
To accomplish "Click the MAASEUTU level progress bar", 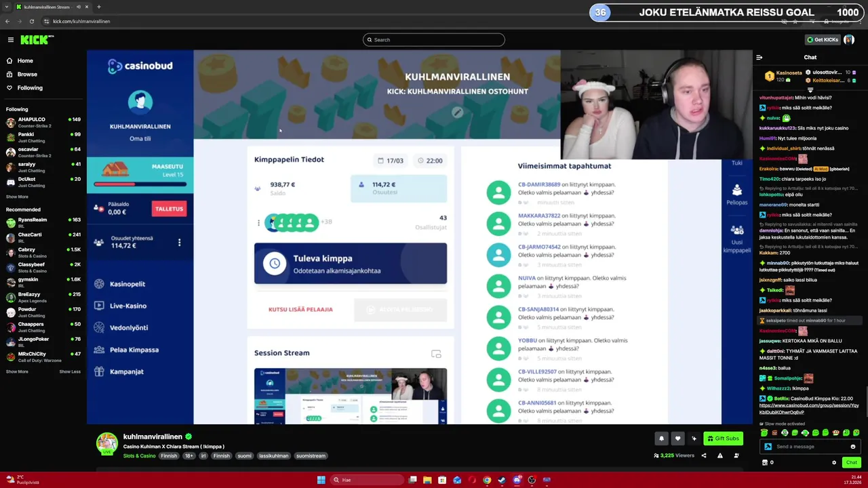I will click(139, 184).
